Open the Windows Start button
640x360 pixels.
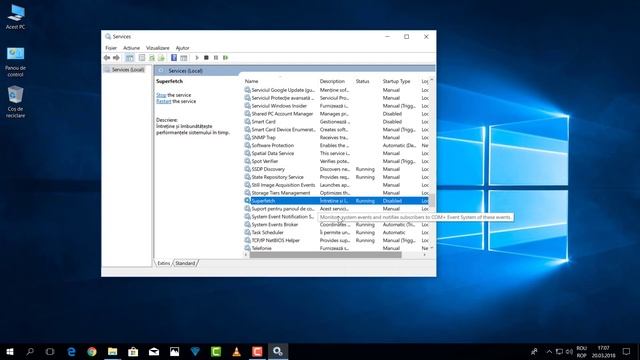(10, 351)
